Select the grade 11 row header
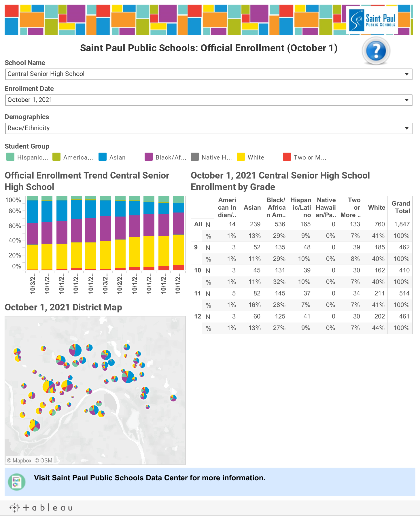Image resolution: width=420 pixels, height=516 pixels. (x=197, y=293)
